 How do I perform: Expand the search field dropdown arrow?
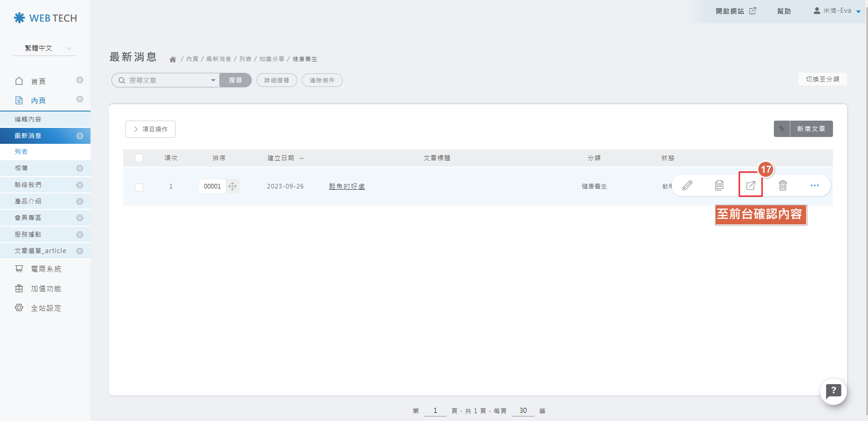pyautogui.click(x=213, y=81)
